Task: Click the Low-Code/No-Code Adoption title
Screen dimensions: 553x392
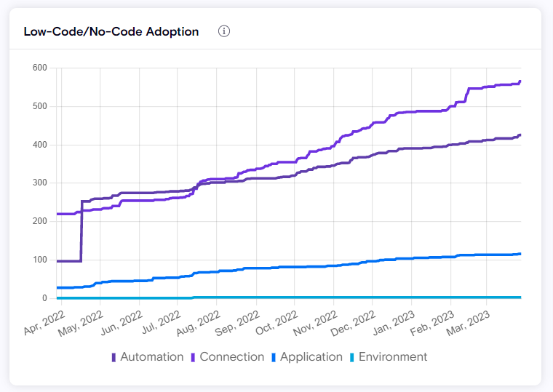Action: coord(111,32)
